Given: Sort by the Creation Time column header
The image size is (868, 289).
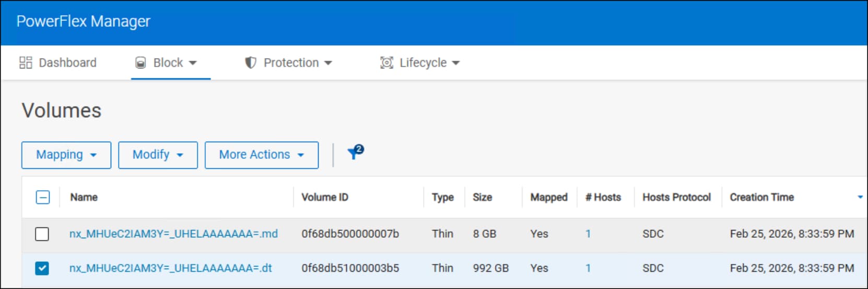Looking at the screenshot, I should [x=762, y=197].
